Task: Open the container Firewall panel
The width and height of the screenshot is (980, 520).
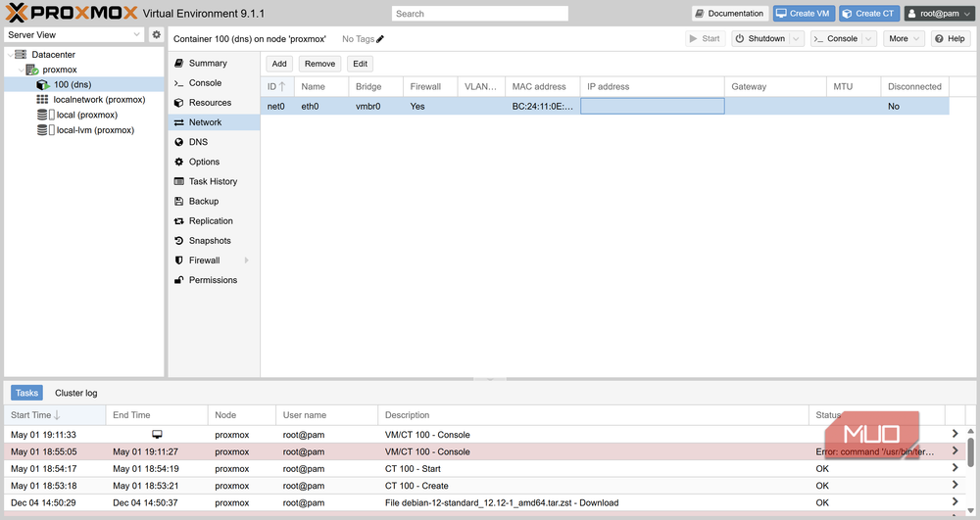Action: (x=205, y=260)
